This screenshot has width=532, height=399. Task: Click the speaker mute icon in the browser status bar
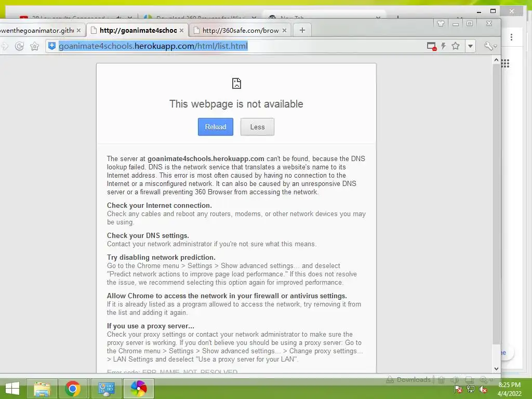point(455,380)
